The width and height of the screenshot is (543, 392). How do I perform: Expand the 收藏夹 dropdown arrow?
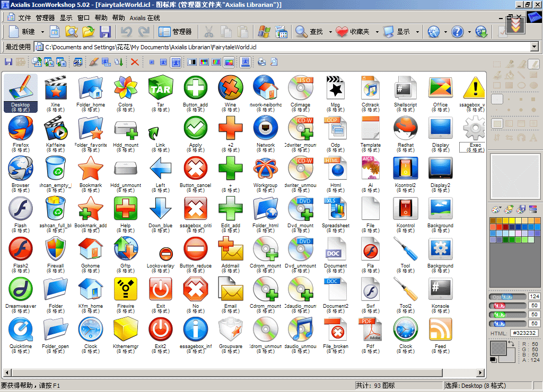pos(377,32)
